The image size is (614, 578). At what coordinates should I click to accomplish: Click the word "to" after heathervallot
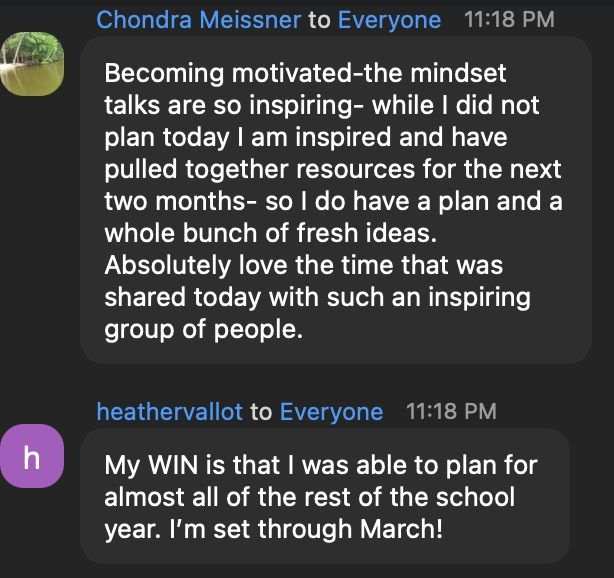point(261,412)
